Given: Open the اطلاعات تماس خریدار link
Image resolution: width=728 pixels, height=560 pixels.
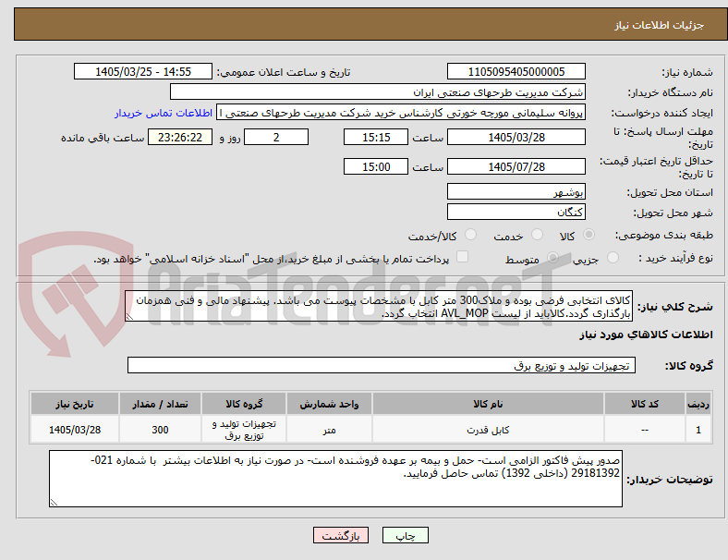Looking at the screenshot, I should click(x=164, y=113).
